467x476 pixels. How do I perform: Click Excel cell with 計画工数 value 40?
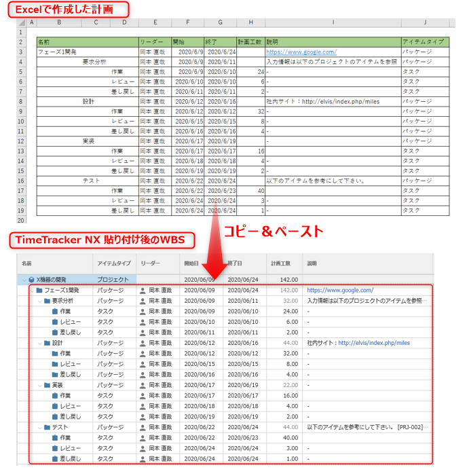click(250, 191)
